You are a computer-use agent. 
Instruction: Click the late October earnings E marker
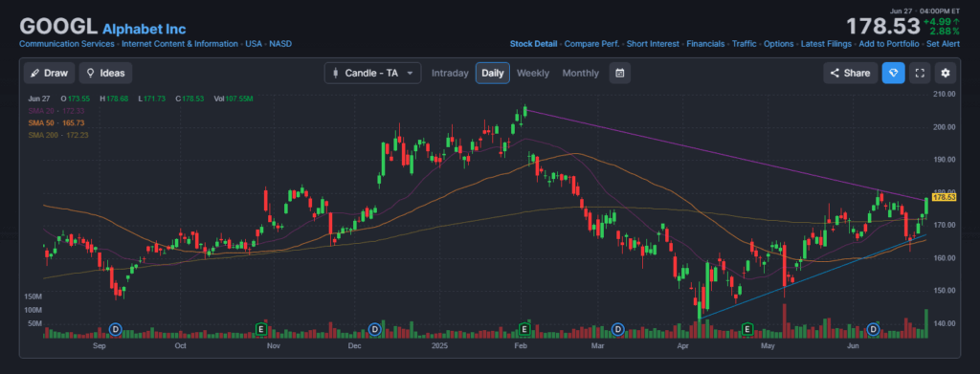click(x=261, y=329)
